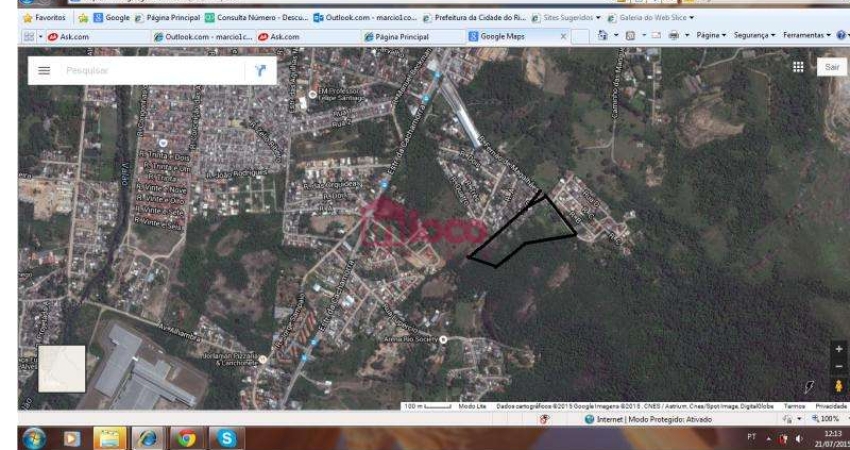Expand the tab list dropdown arrow

coord(41,36)
